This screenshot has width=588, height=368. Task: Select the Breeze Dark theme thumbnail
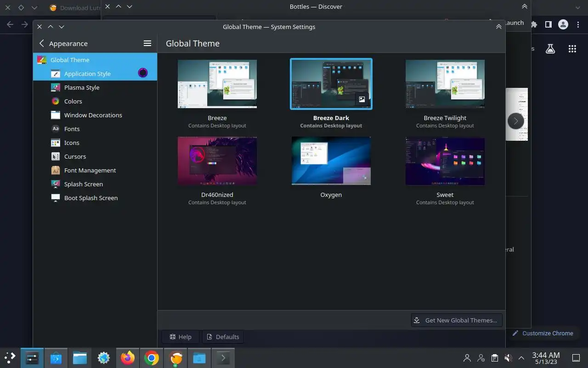[x=331, y=84]
